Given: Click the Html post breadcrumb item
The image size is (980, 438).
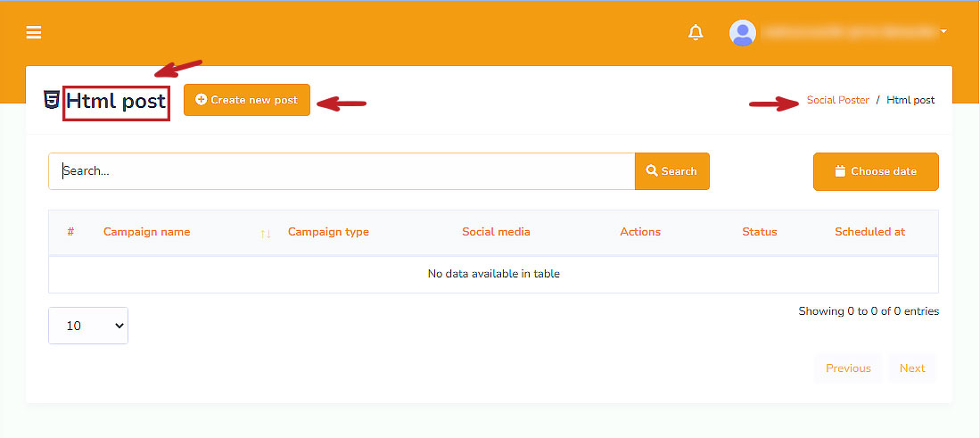Looking at the screenshot, I should click(910, 100).
